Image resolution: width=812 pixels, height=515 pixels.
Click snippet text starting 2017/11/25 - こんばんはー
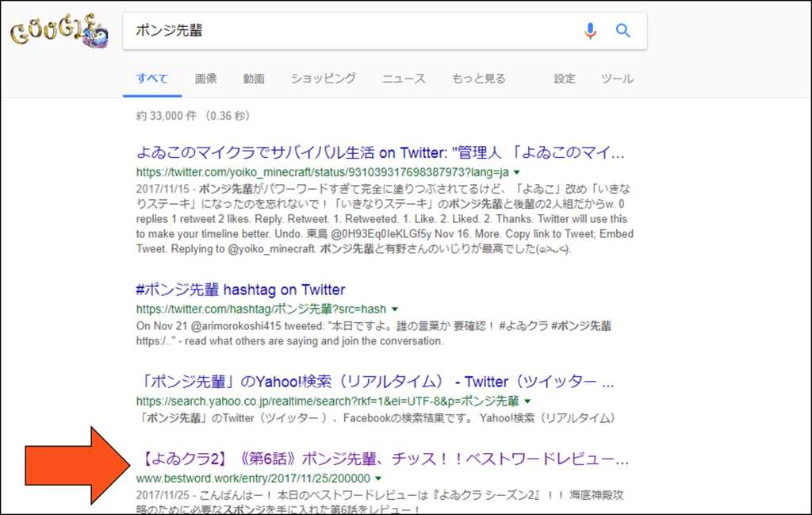point(380,502)
